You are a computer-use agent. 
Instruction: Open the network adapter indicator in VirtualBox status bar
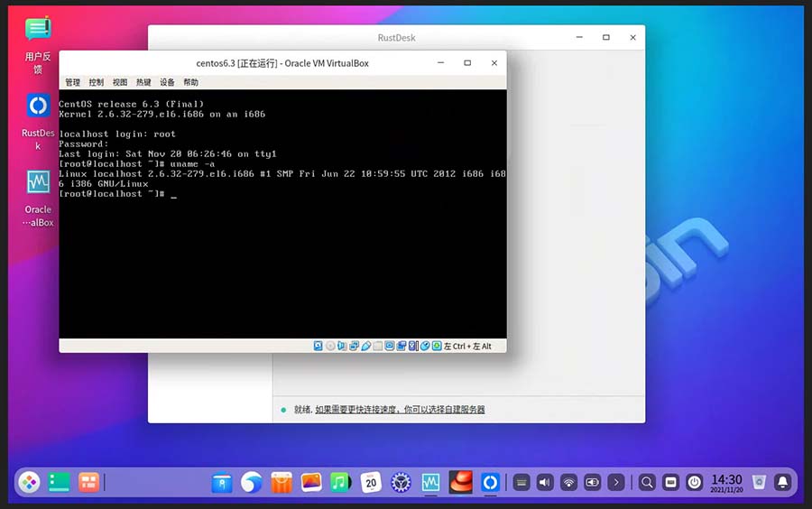coord(354,346)
